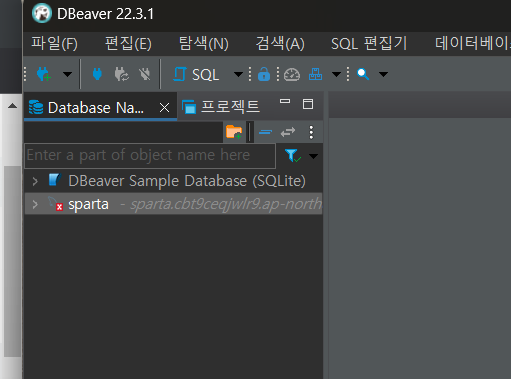Open the 파일(F) menu
The height and width of the screenshot is (379, 511).
pyautogui.click(x=54, y=44)
